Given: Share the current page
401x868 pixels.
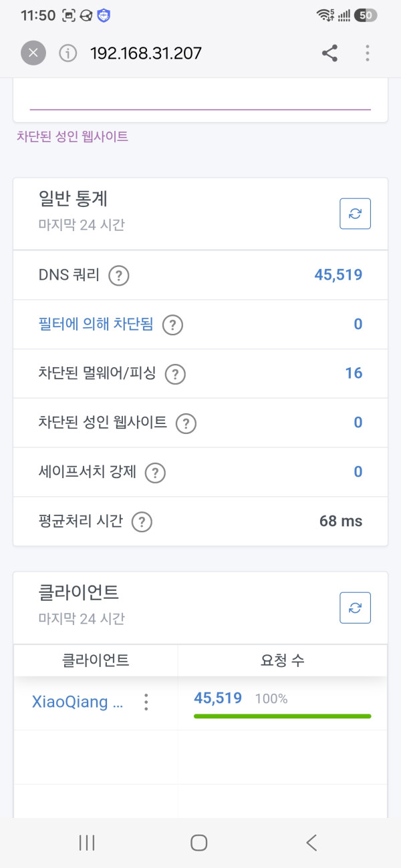Looking at the screenshot, I should point(329,53).
